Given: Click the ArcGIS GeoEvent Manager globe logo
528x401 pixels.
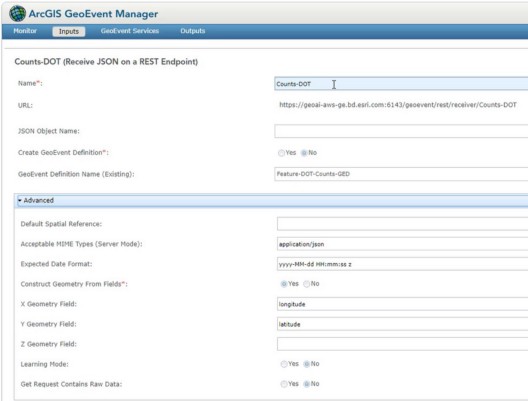Looking at the screenshot, I should [18, 14].
